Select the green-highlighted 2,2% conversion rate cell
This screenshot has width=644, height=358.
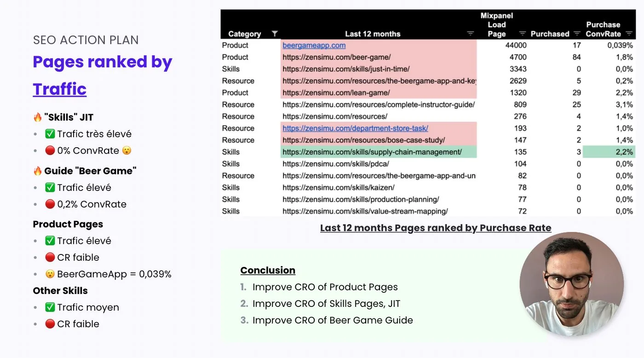coord(609,152)
